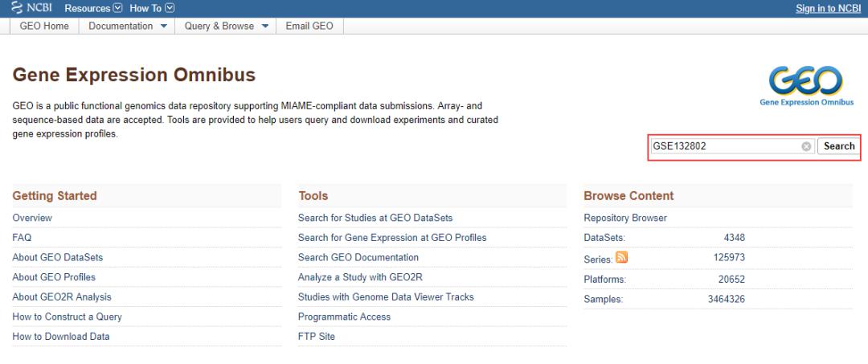Open Search for Studies at GEO DataSets
Viewport: 868px width, 364px height.
[x=375, y=218]
